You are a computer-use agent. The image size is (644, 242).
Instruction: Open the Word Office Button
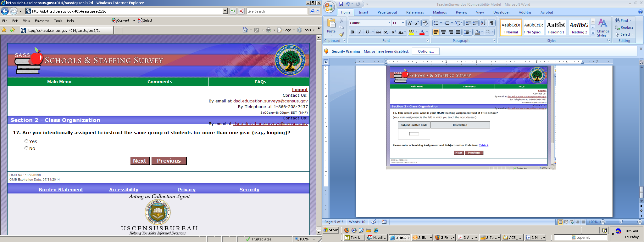coord(329,7)
